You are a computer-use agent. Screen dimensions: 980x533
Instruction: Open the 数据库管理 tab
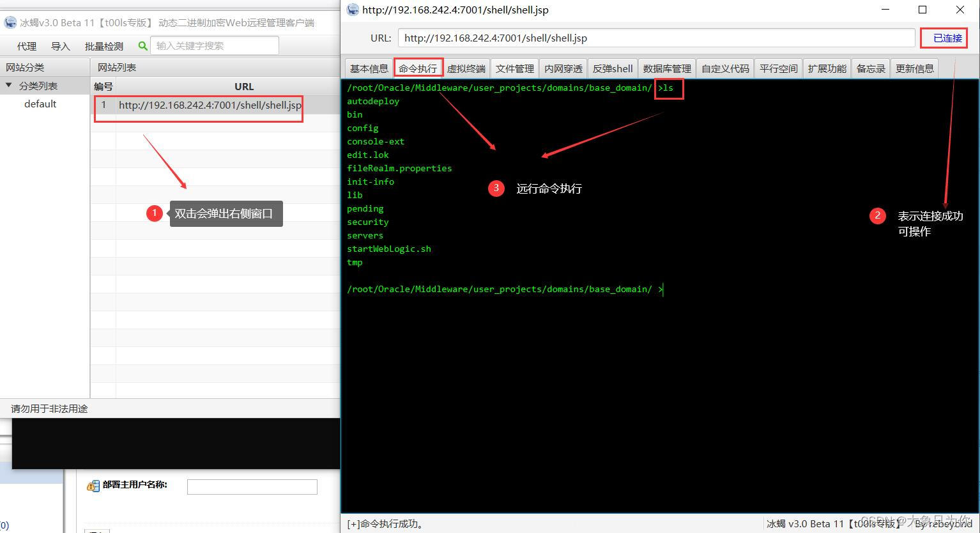tap(667, 68)
